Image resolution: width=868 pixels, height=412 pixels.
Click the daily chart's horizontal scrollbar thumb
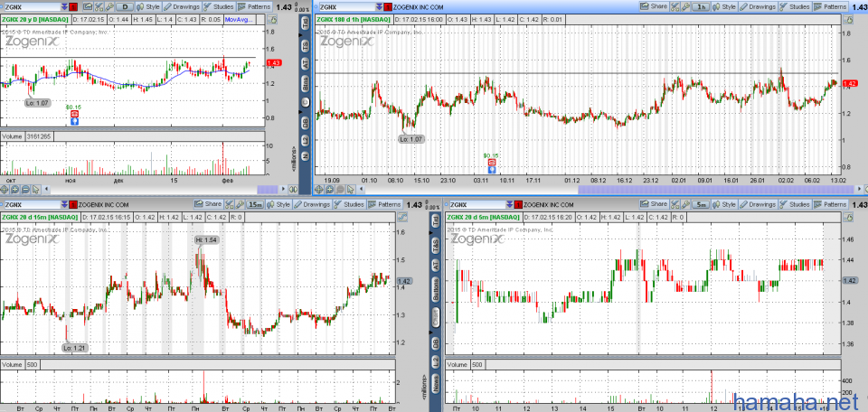tap(268, 190)
